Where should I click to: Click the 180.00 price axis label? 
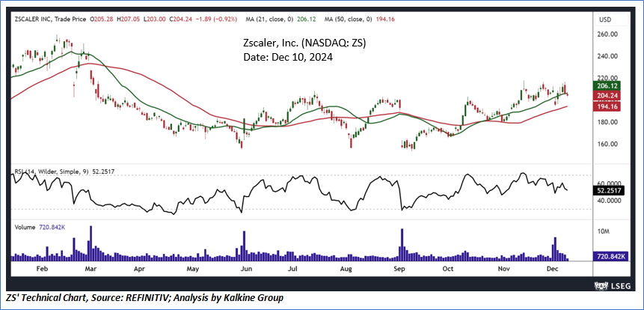click(x=609, y=122)
